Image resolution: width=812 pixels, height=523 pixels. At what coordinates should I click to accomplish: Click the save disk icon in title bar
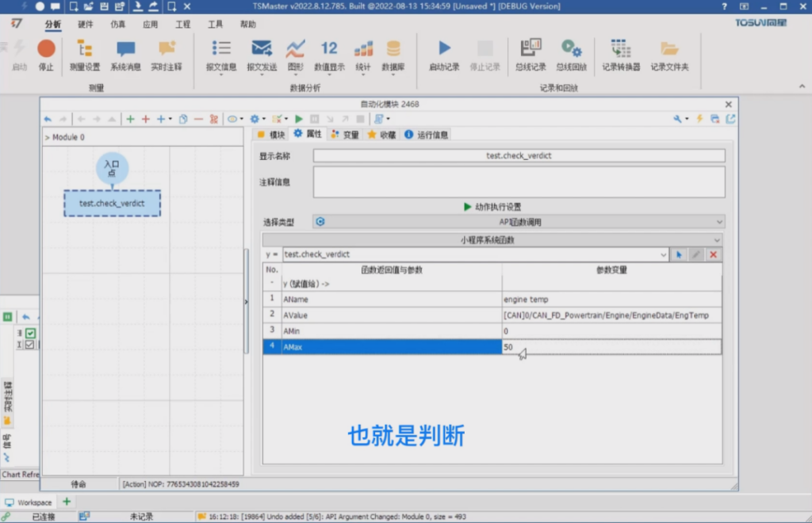tap(104, 6)
